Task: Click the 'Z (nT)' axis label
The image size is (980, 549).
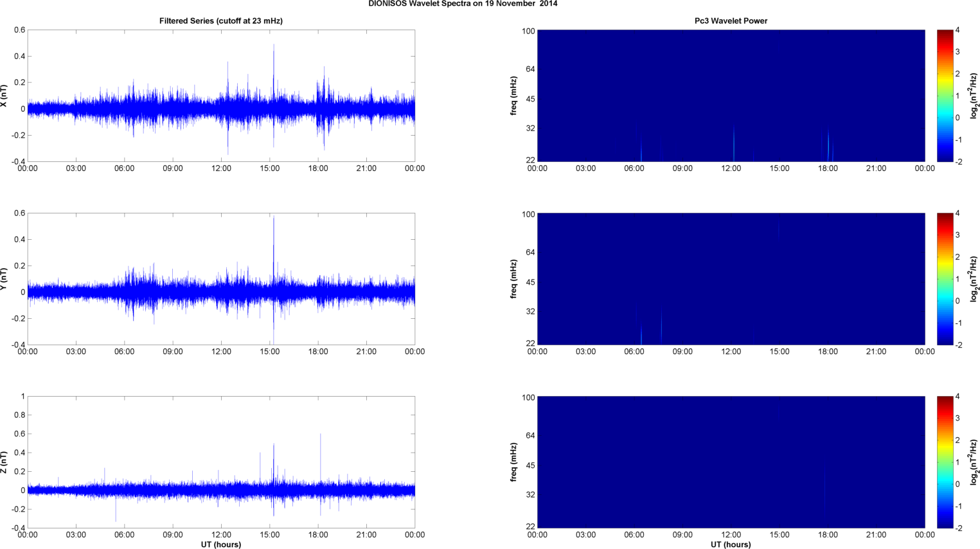Action: pos(4,462)
